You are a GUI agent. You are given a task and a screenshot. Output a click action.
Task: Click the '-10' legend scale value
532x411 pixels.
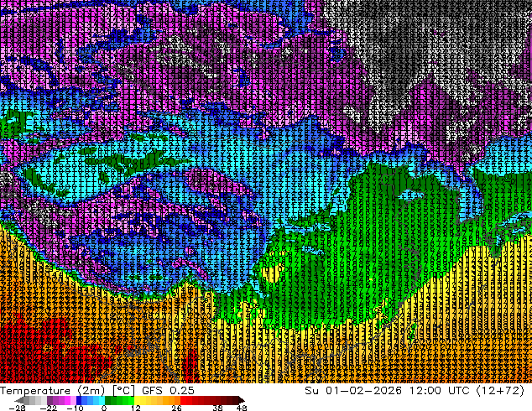click(75, 408)
